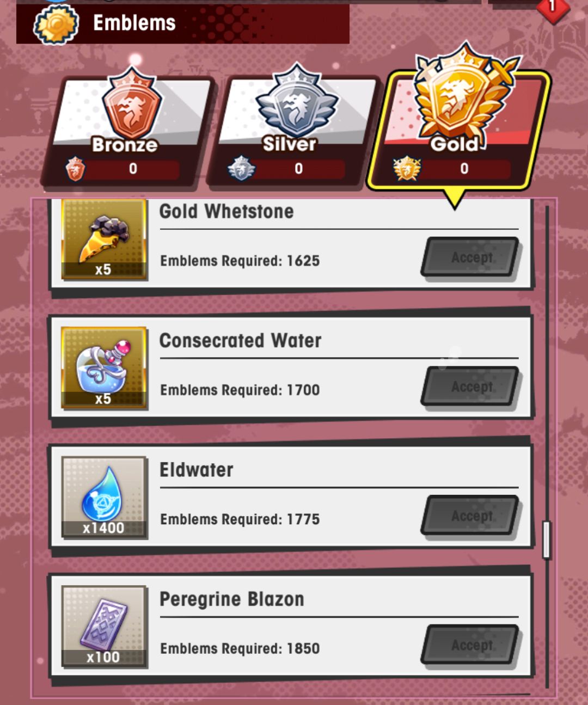Accept the Gold Whetstone reward
The width and height of the screenshot is (588, 705).
coord(471,257)
